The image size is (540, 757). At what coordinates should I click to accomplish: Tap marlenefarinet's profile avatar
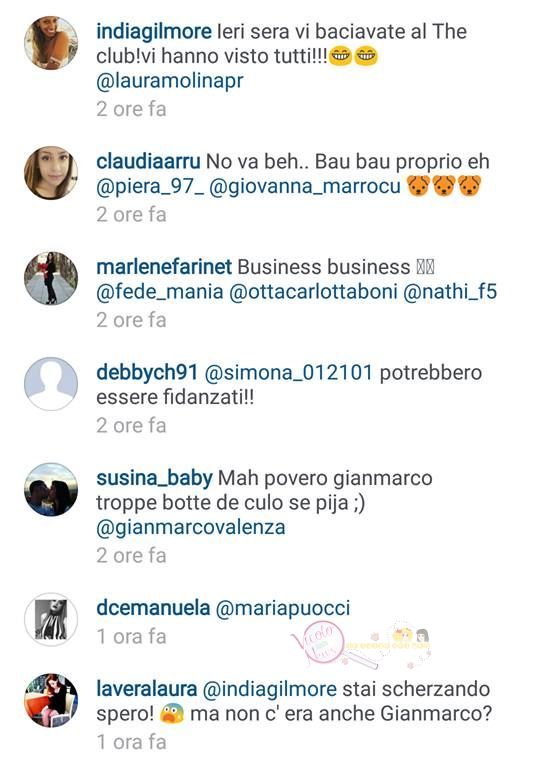[51, 279]
